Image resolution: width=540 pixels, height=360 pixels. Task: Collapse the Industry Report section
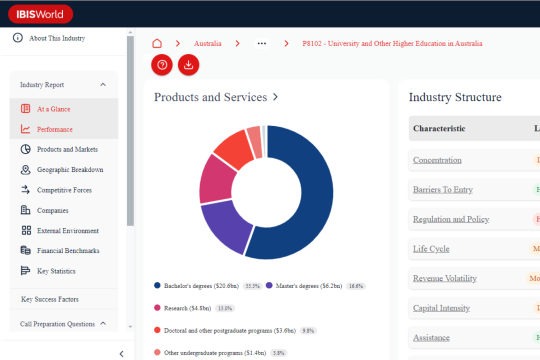coord(103,85)
